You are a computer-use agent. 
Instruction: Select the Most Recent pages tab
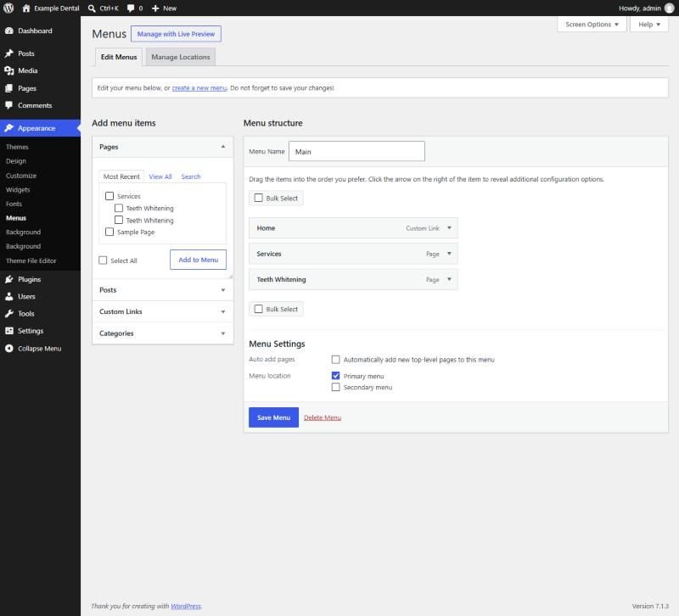(x=121, y=176)
